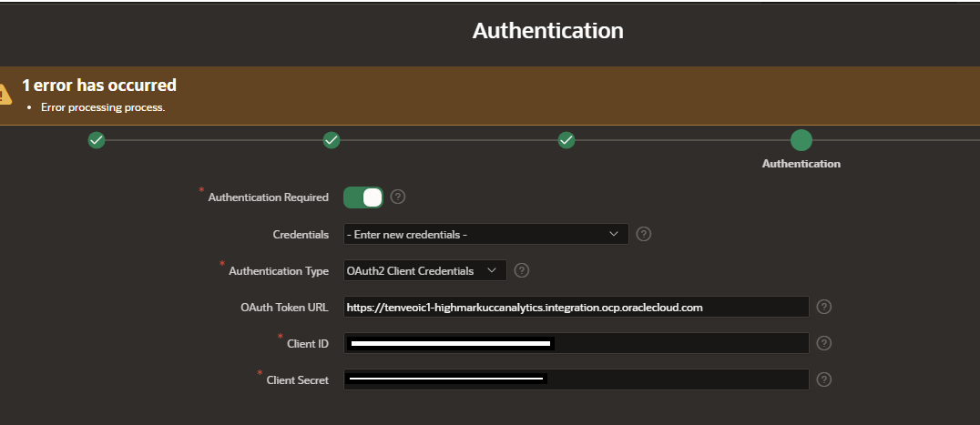The width and height of the screenshot is (980, 425).
Task: Go to third completed wizard step checkmark
Action: pos(567,140)
